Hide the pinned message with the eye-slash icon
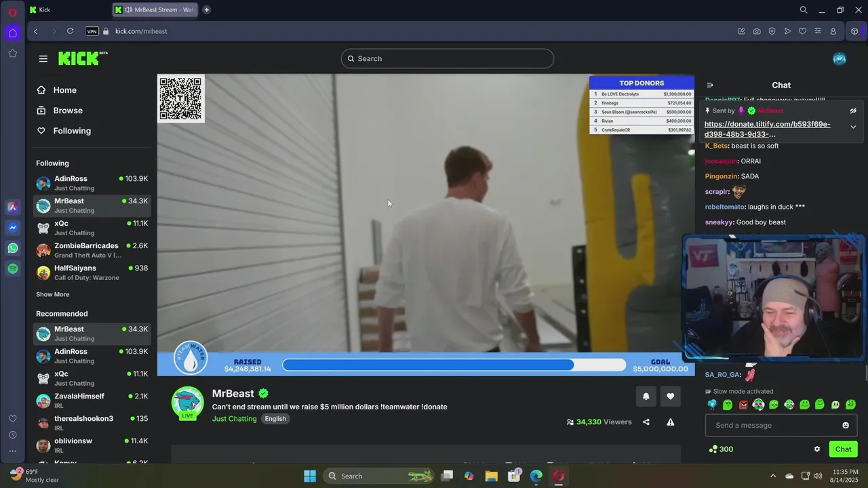 tap(853, 110)
